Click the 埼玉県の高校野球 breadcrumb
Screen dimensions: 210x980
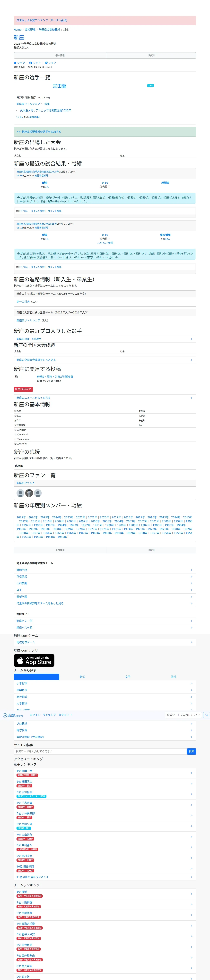[x=49, y=30]
